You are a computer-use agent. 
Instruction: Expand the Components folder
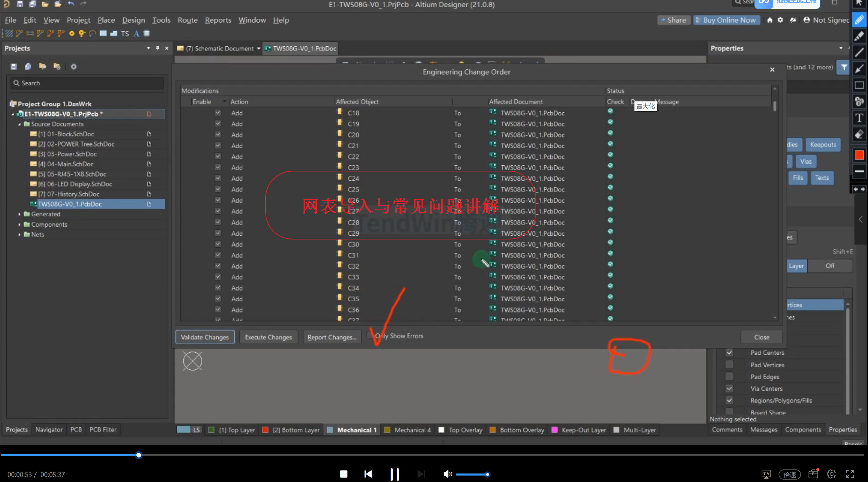[19, 225]
